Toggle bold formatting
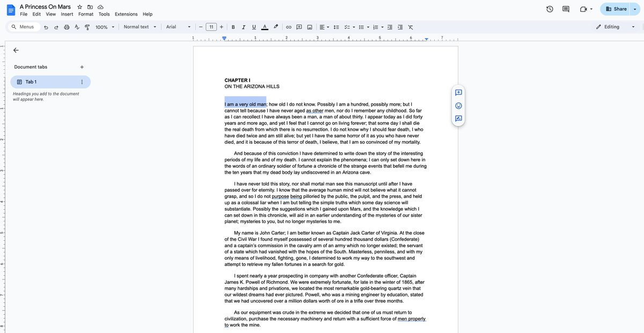Viewport: 644px width, 333px height. [x=233, y=27]
